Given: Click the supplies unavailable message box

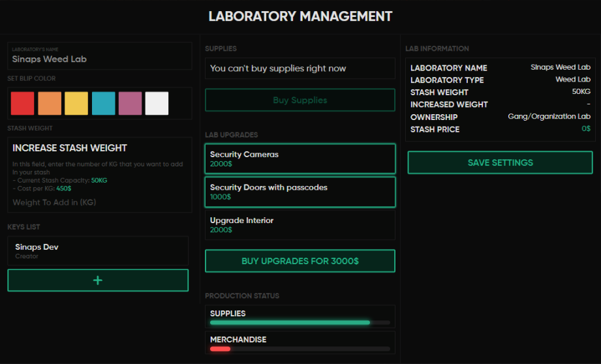Looking at the screenshot, I should click(x=300, y=68).
